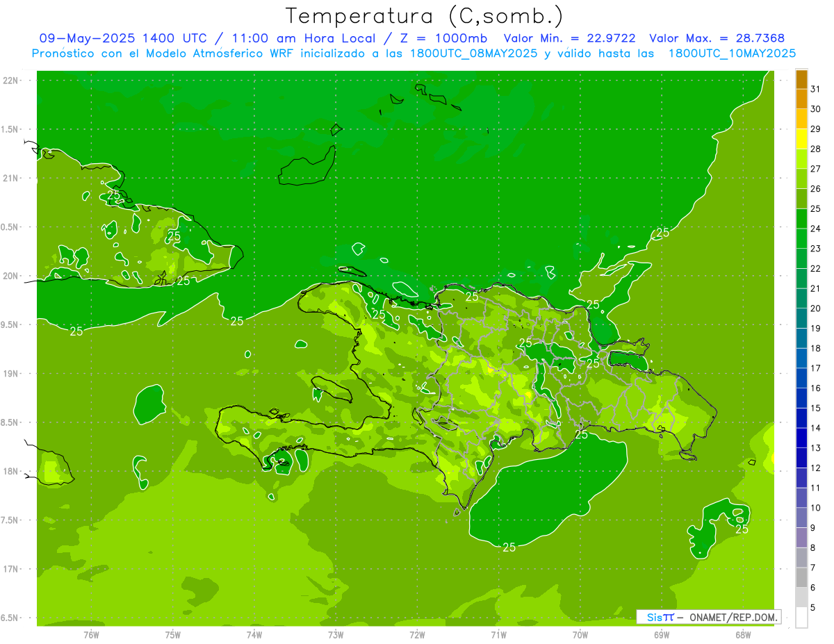Click the purple colorbar swatch between 8 and 9
The height and width of the screenshot is (644, 834).
pos(801,538)
